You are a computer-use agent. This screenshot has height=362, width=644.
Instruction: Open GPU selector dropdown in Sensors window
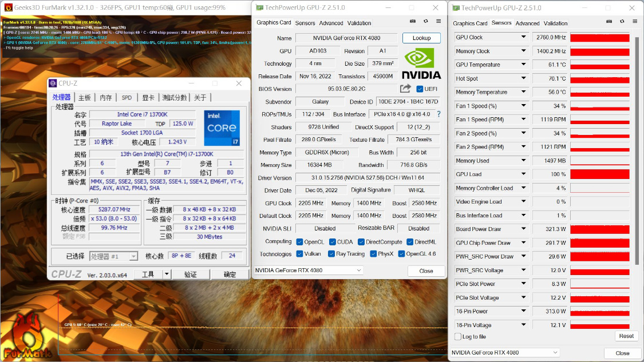click(x=505, y=352)
